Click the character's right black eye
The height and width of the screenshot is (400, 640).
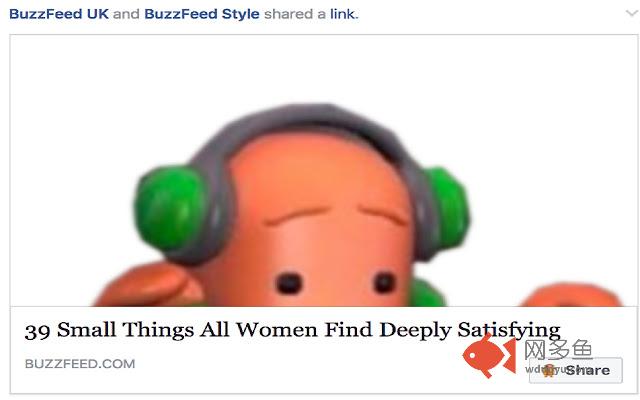[384, 282]
